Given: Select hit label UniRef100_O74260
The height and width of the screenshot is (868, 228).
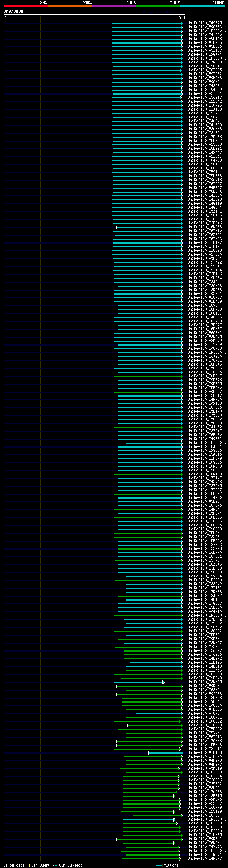Looking at the screenshot, I should (x=204, y=497).
